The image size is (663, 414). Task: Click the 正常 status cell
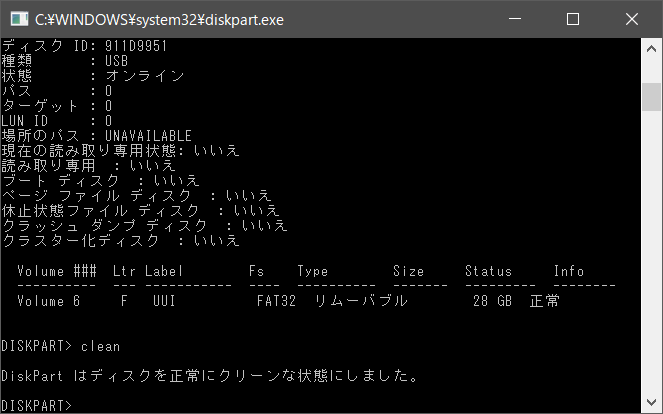(x=545, y=301)
